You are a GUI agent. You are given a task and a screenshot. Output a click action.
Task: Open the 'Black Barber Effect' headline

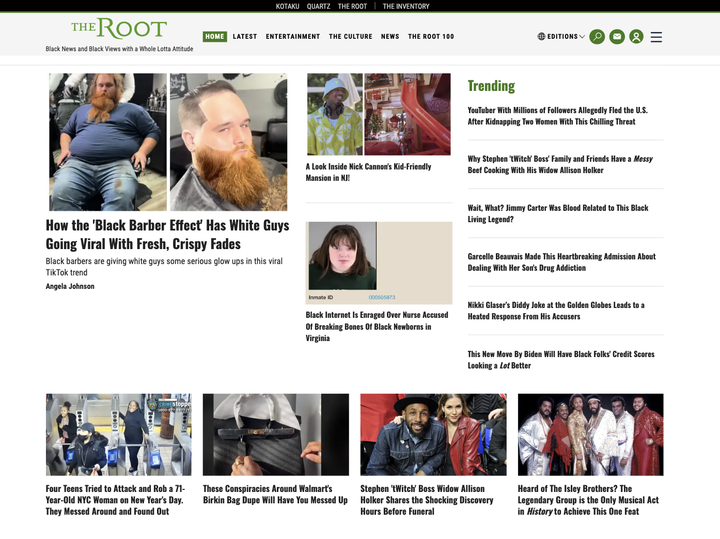pyautogui.click(x=167, y=235)
